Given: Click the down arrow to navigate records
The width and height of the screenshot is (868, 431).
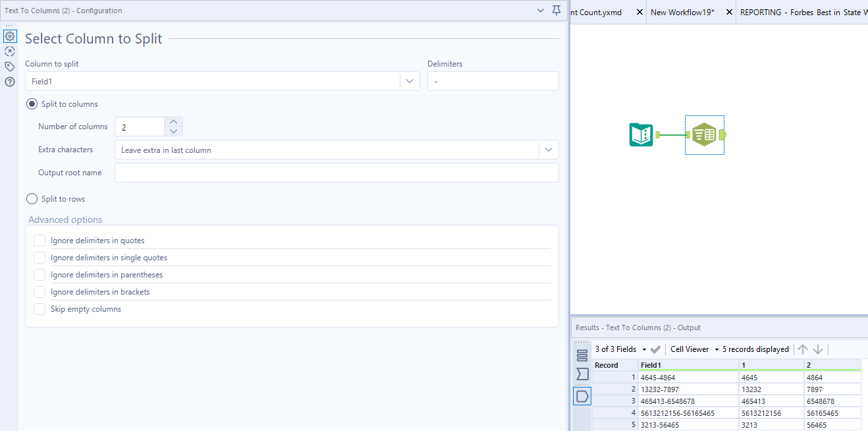Looking at the screenshot, I should tap(818, 349).
